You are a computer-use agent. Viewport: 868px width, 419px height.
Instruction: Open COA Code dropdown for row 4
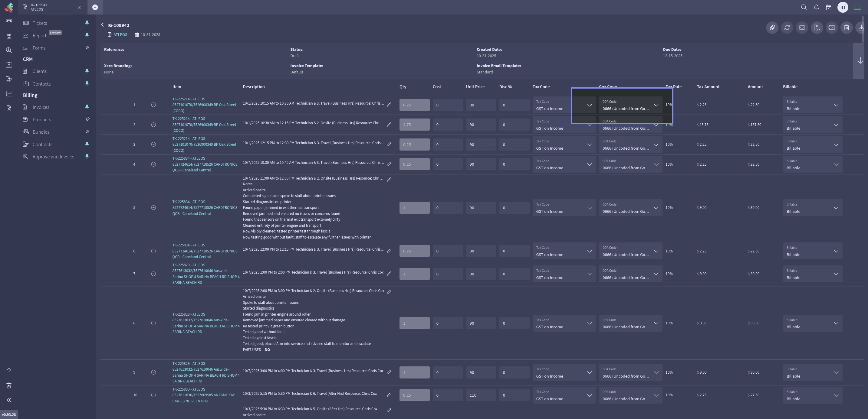[x=630, y=164]
